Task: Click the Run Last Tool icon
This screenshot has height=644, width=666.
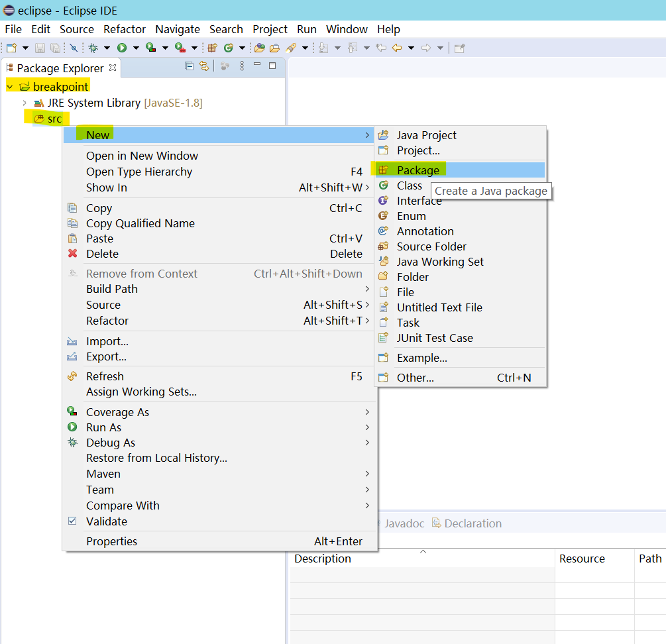Action: (180, 48)
